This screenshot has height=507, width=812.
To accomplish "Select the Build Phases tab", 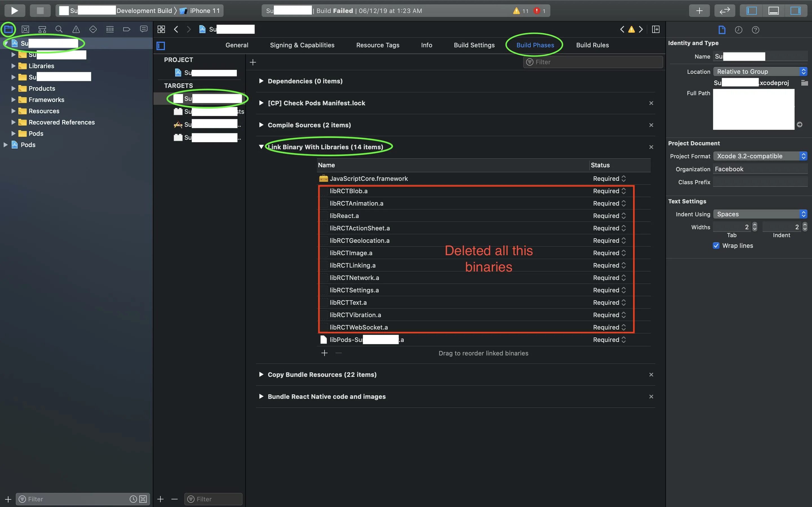I will point(535,45).
